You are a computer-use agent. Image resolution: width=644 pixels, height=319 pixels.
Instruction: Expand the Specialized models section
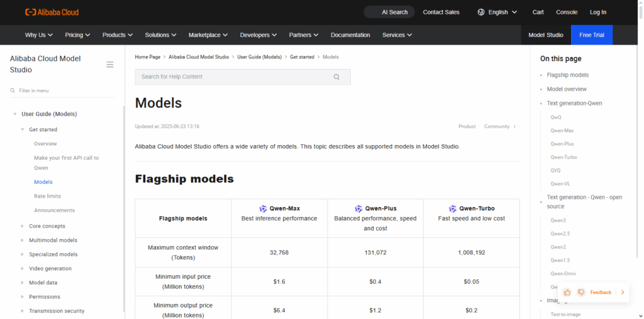23,254
